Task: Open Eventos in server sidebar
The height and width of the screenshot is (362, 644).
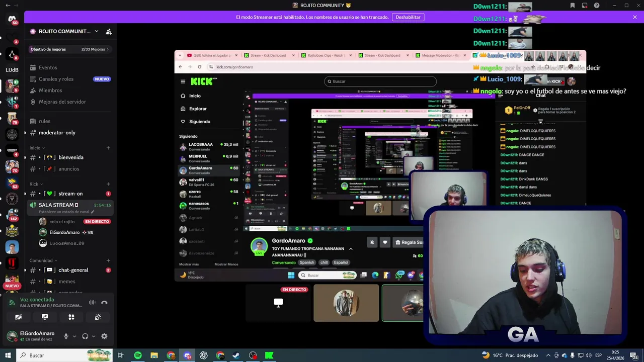Action: pos(70,67)
